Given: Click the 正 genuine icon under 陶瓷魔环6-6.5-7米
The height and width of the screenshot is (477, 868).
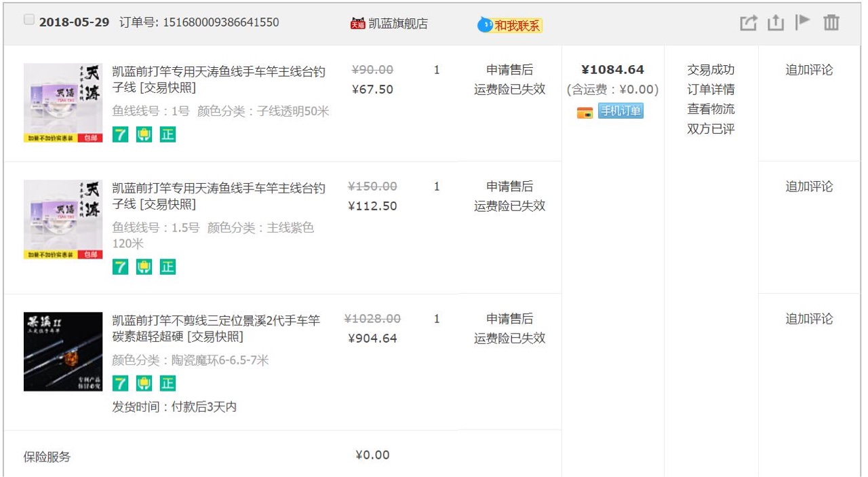Looking at the screenshot, I should point(167,383).
